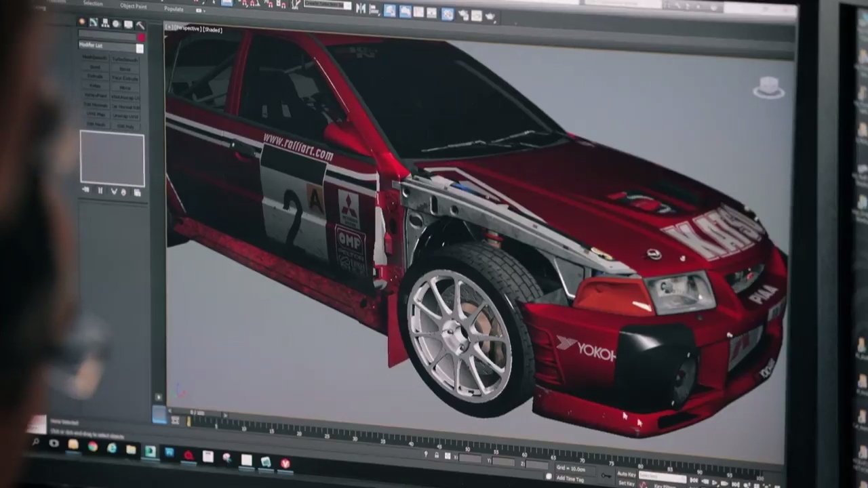The height and width of the screenshot is (488, 868).
Task: Toggle the Percent Snap icon
Action: pyautogui.click(x=269, y=4)
